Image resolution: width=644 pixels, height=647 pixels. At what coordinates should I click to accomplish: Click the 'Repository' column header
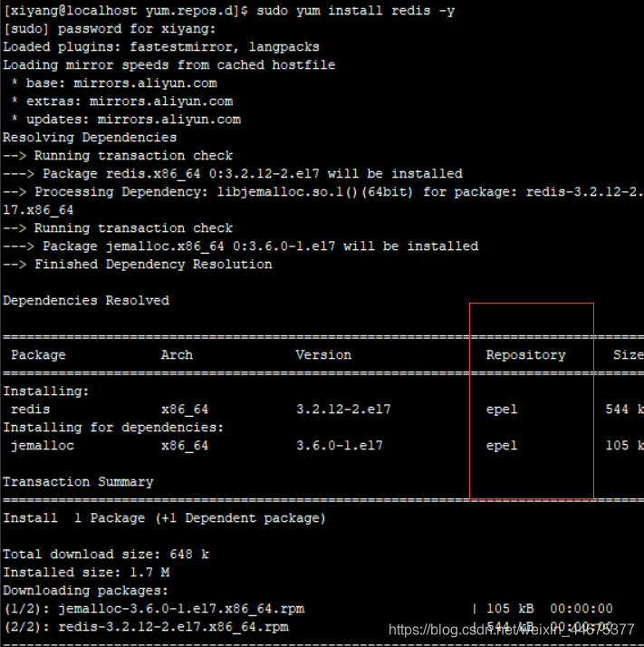click(525, 356)
